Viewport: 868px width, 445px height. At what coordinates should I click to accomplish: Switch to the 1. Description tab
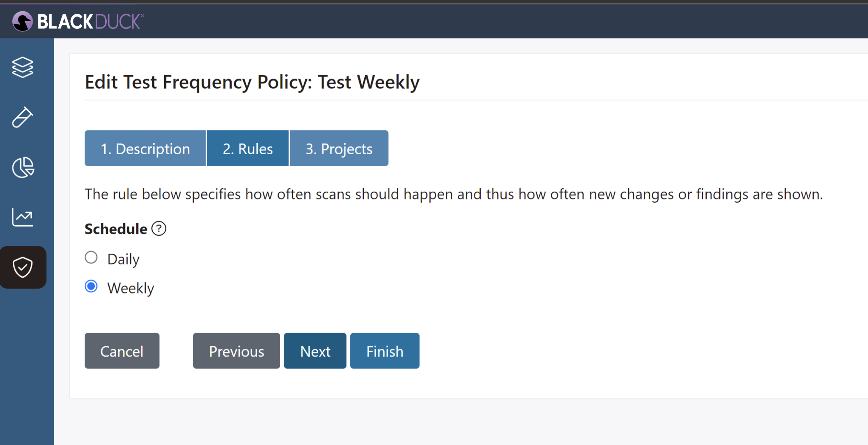(x=145, y=148)
